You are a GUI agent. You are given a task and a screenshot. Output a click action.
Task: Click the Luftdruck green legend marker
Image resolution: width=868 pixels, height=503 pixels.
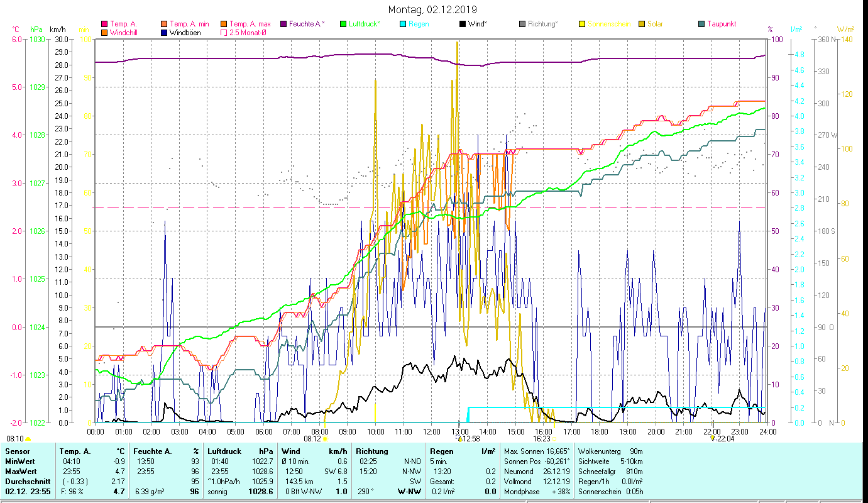click(343, 25)
